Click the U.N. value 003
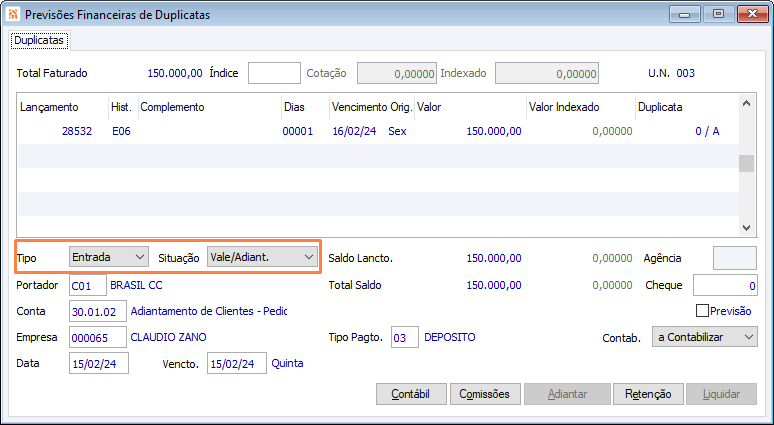The height and width of the screenshot is (425, 774). tap(686, 74)
